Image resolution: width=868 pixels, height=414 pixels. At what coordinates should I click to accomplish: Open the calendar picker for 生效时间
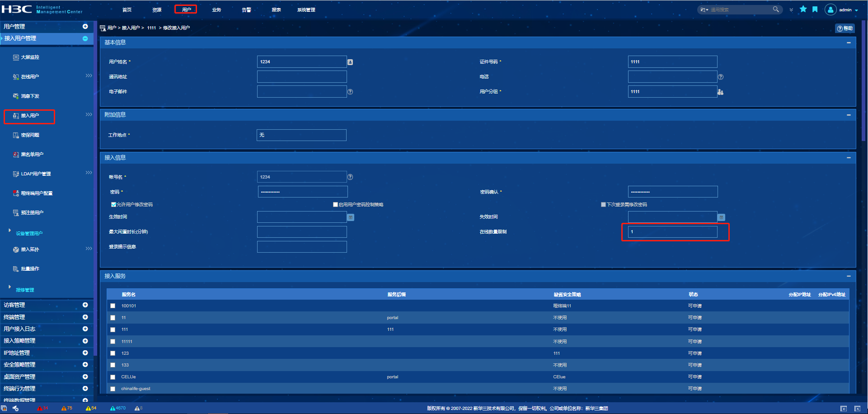[x=351, y=217]
